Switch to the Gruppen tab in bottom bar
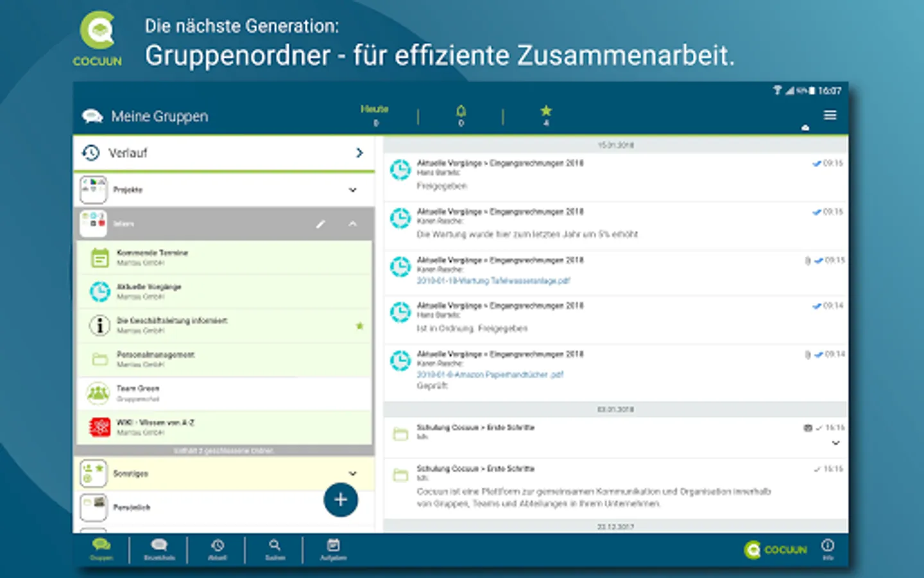 coord(101,550)
